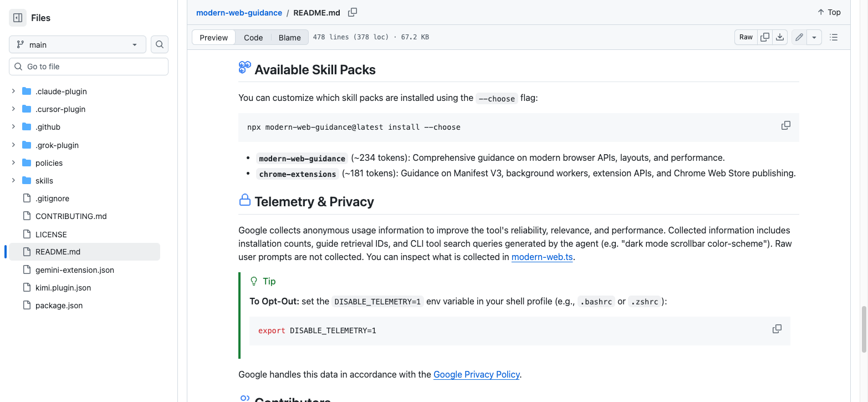Click the Tip lightbulb icon
The image size is (868, 402).
point(254,281)
